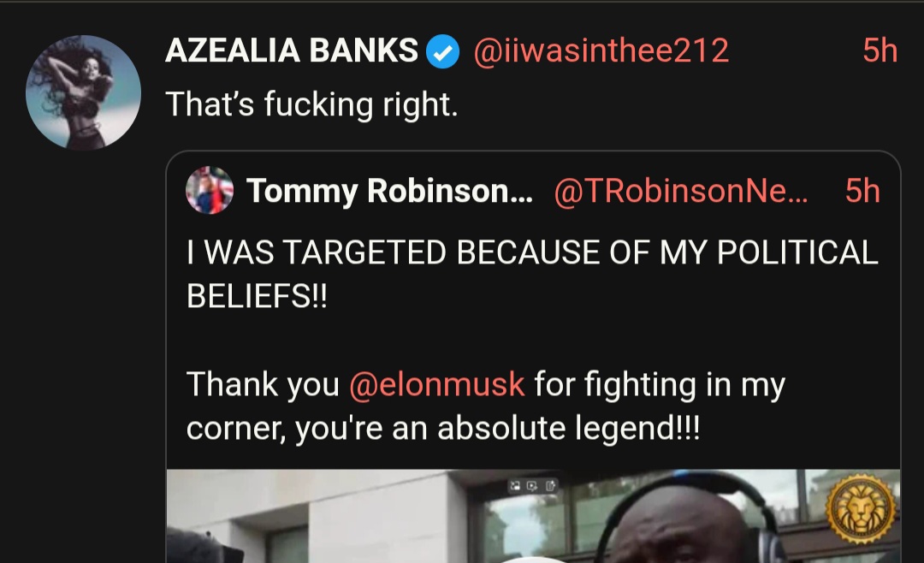This screenshot has width=924, height=563.
Task: Open the main tweet's 5h timestamp
Action: pyautogui.click(x=880, y=50)
